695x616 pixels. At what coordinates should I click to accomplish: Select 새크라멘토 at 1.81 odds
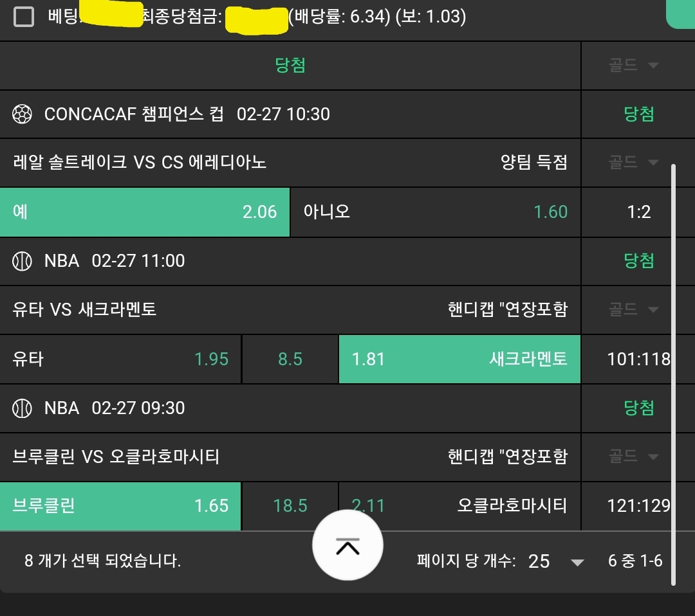[x=459, y=359]
